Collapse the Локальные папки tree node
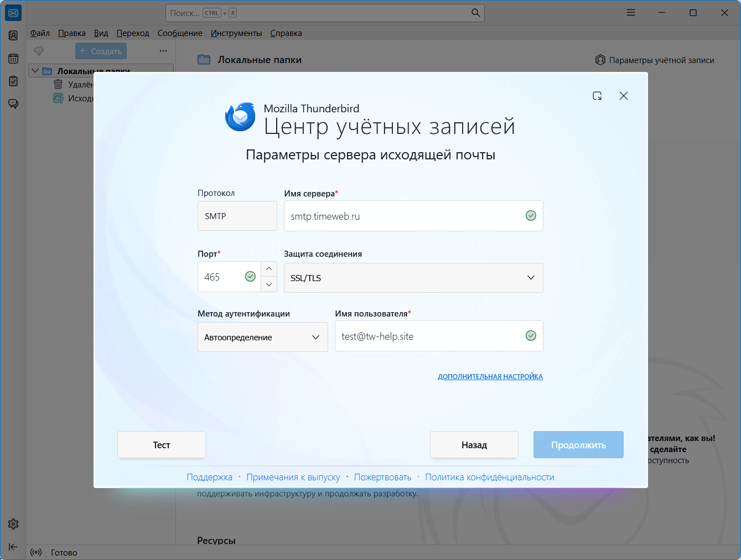741x560 pixels. (35, 71)
